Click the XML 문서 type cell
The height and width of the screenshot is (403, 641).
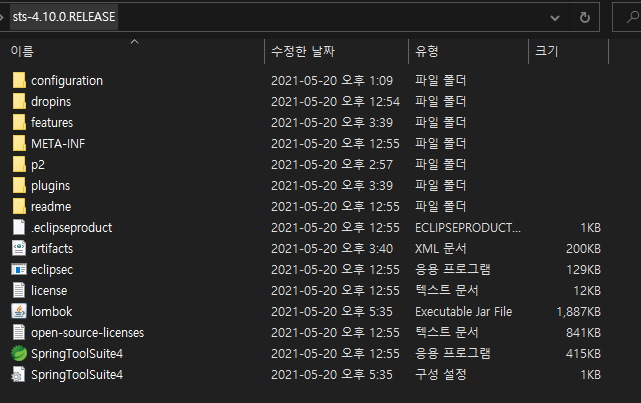pos(441,249)
